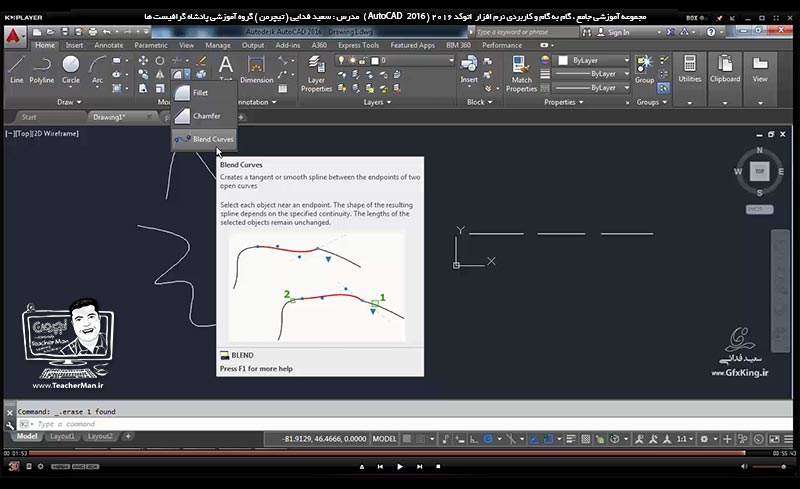Click the Text tool large A icon
The height and width of the screenshot is (489, 800).
click(225, 65)
